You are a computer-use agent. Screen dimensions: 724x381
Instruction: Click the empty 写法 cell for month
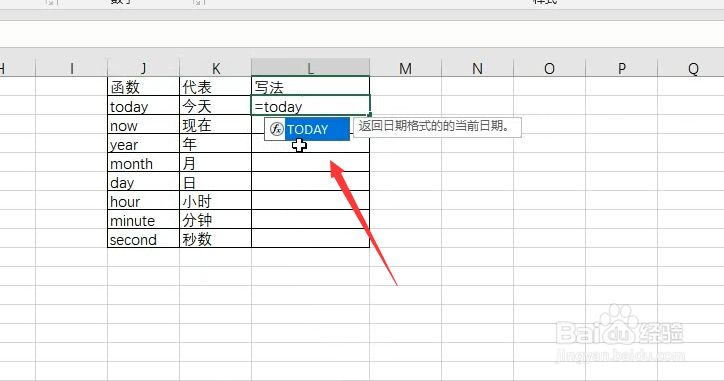pos(310,163)
